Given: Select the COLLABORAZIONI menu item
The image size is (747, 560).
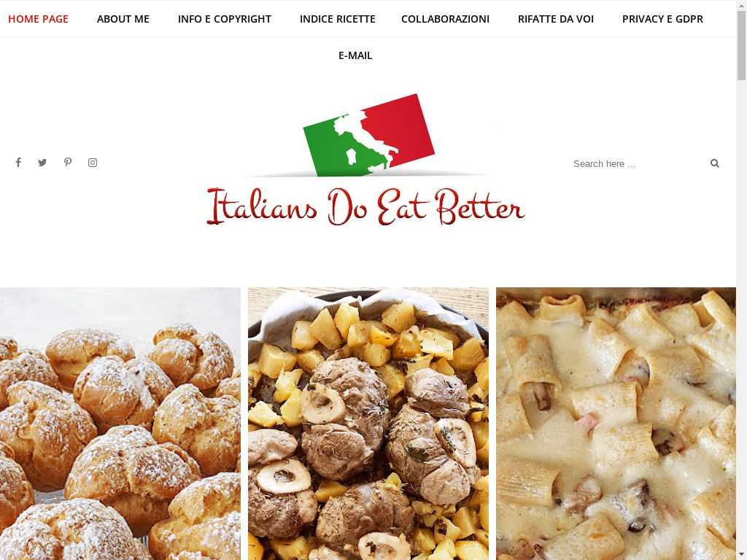Looking at the screenshot, I should tap(445, 19).
